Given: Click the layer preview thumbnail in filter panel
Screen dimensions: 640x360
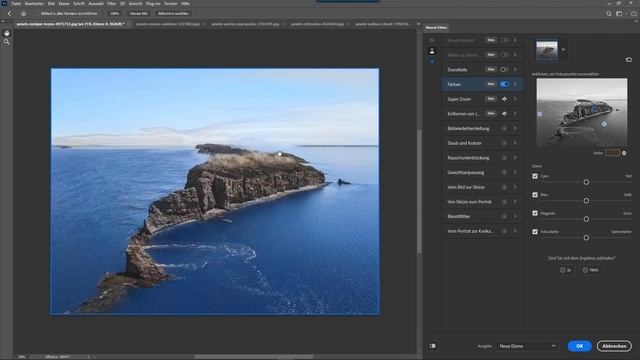Looking at the screenshot, I should click(x=547, y=50).
